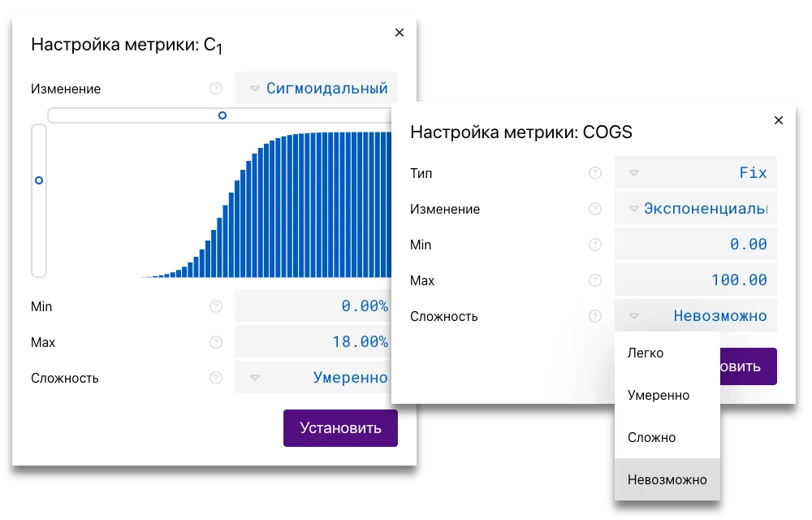
Task: Click help icon next to Изменение in C1 dialog
Action: 216,89
